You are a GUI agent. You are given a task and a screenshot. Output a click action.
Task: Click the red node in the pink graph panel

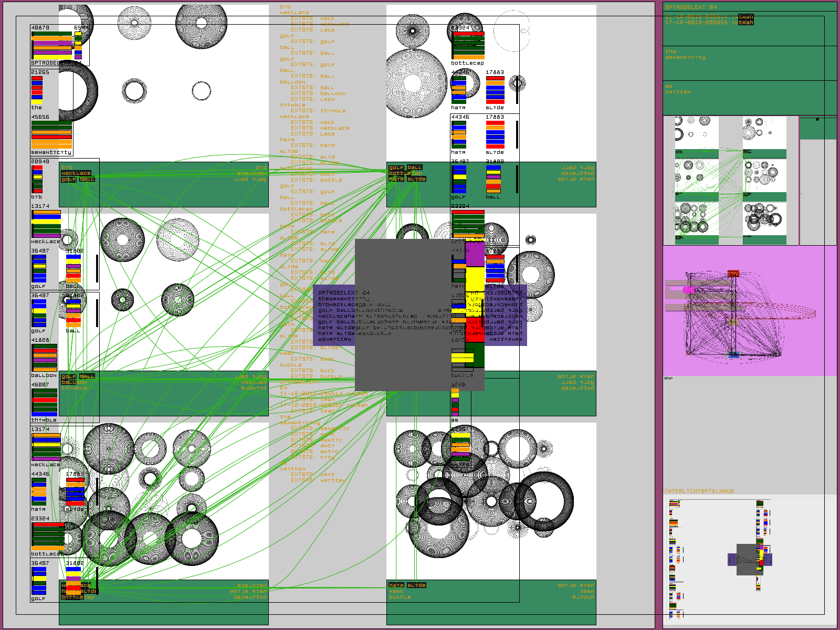click(733, 274)
